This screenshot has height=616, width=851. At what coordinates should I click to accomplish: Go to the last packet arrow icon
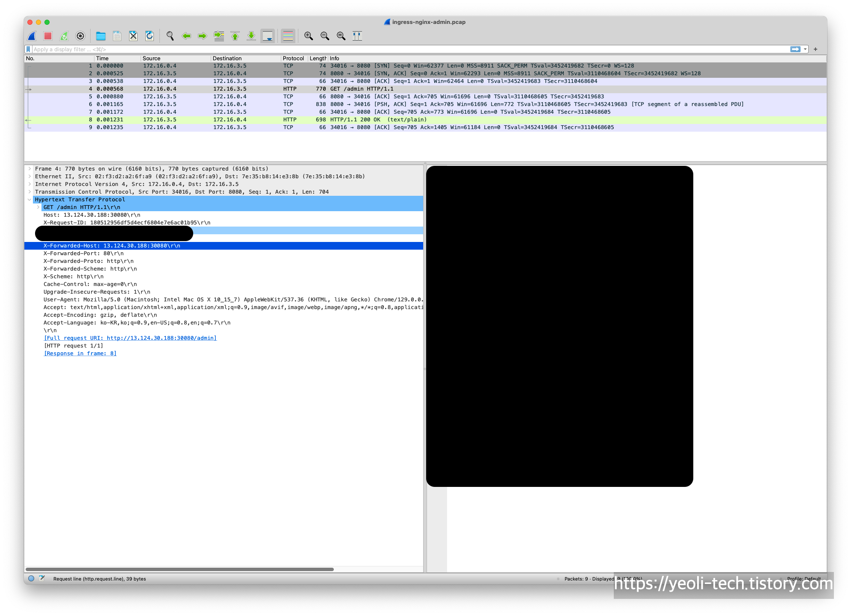coord(251,36)
